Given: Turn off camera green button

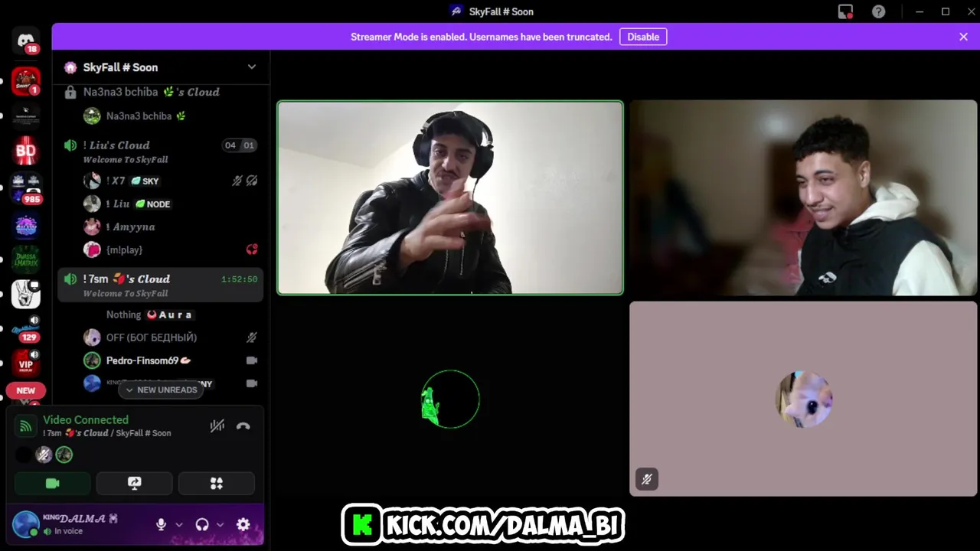Looking at the screenshot, I should [x=52, y=483].
